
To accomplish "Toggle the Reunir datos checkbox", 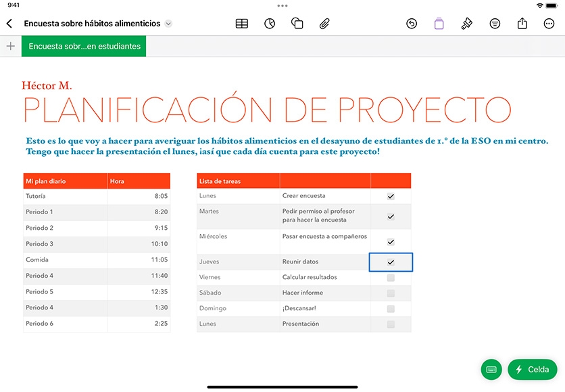I will pos(391,262).
